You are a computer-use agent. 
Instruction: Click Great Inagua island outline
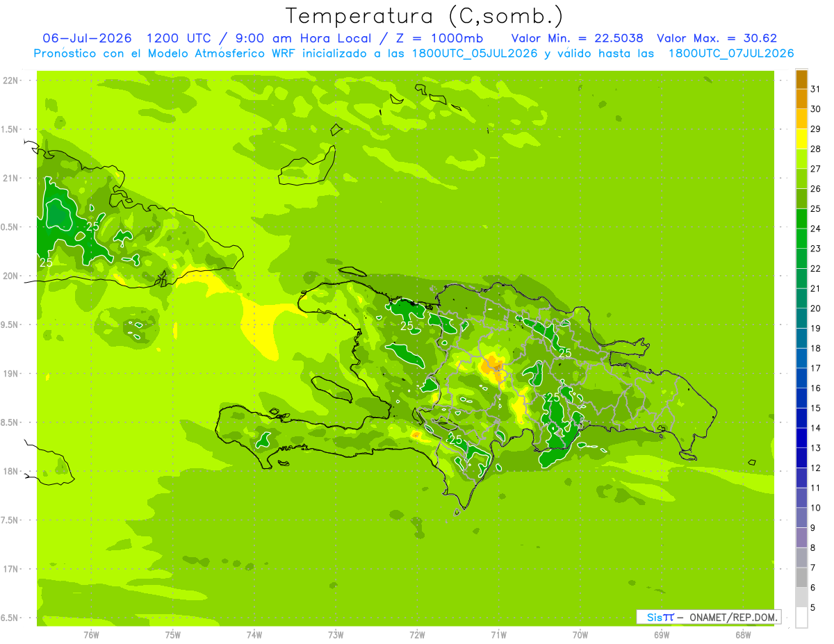[x=306, y=166]
